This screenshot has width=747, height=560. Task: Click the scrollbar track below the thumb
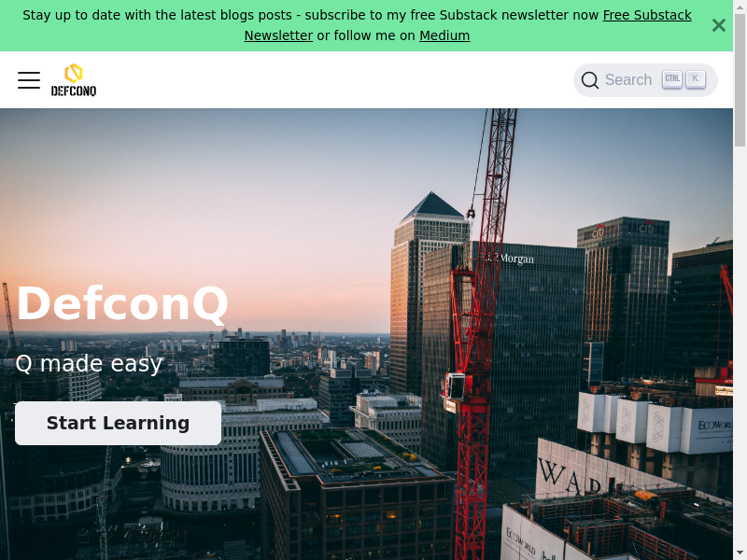click(x=740, y=347)
